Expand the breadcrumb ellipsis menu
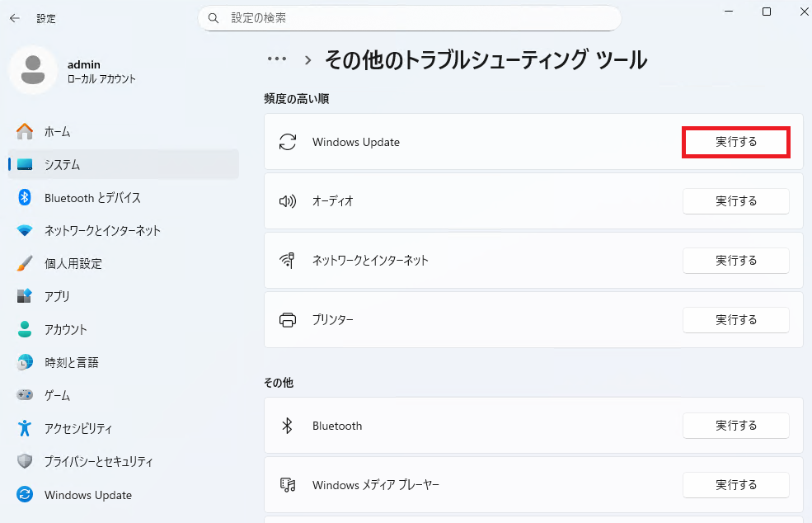Screen dimensions: 812x523 click(277, 59)
